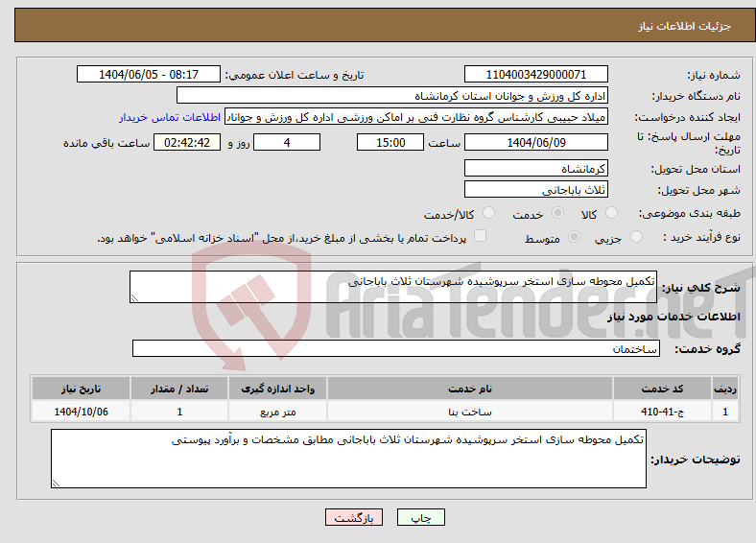Select the خدمت radio button
The image size is (756, 543).
557,213
